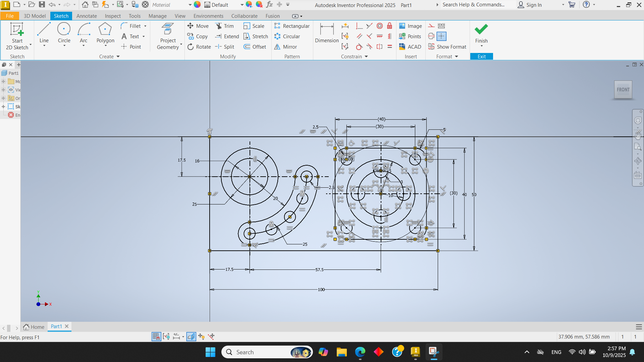The height and width of the screenshot is (362, 644).
Task: Open the Constrain panel dropdown arrow
Action: 366,57
